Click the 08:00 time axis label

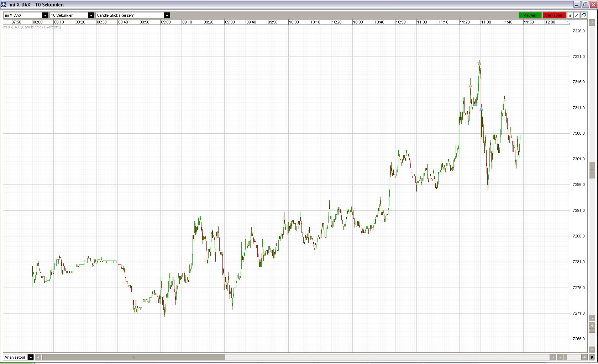38,22
